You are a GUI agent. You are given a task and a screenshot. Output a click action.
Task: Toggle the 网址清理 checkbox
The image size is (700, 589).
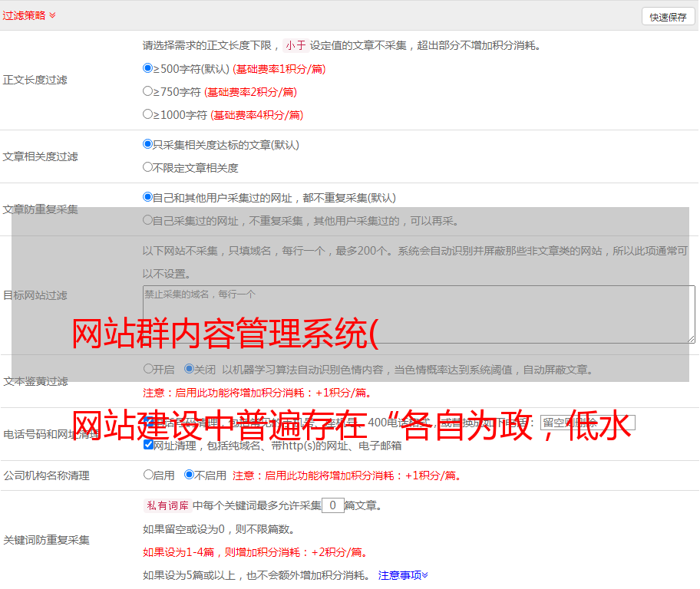pyautogui.click(x=148, y=445)
